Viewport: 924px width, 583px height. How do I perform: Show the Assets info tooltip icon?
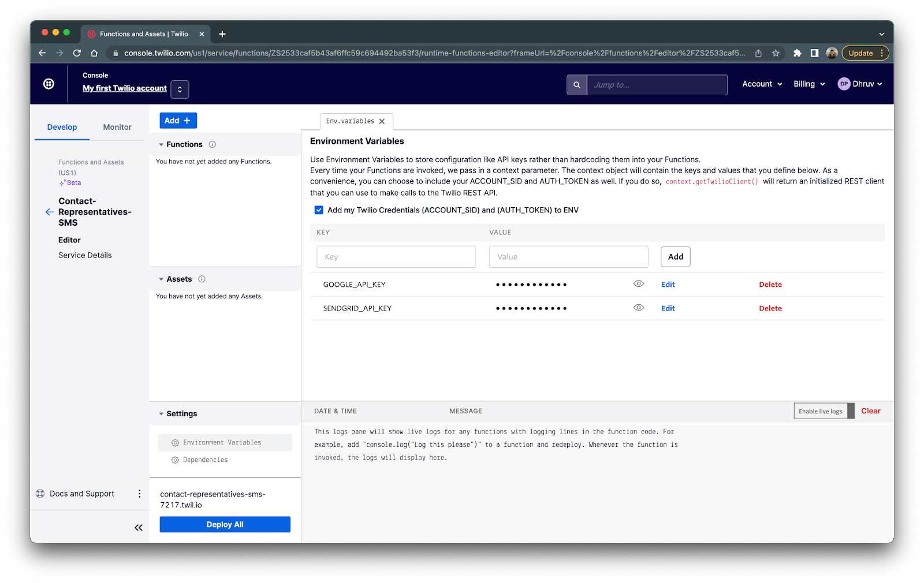click(x=202, y=279)
